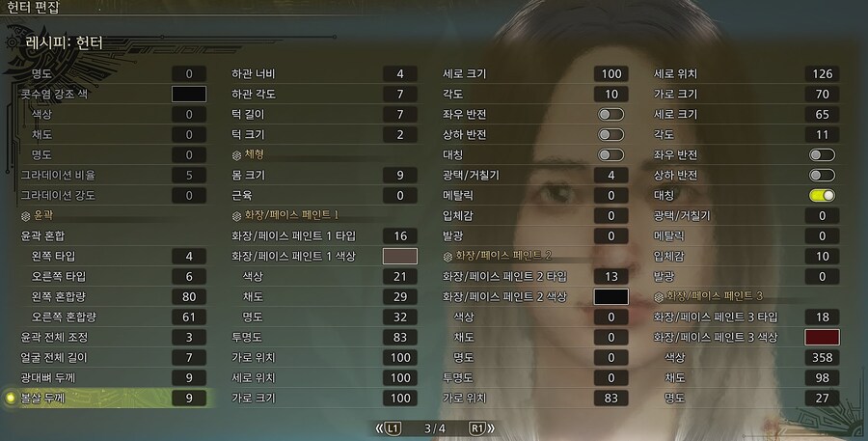The height and width of the screenshot is (441, 868).
Task: Open the 화장/페이스 페인트 1 색상 swatch
Action: pyautogui.click(x=400, y=256)
